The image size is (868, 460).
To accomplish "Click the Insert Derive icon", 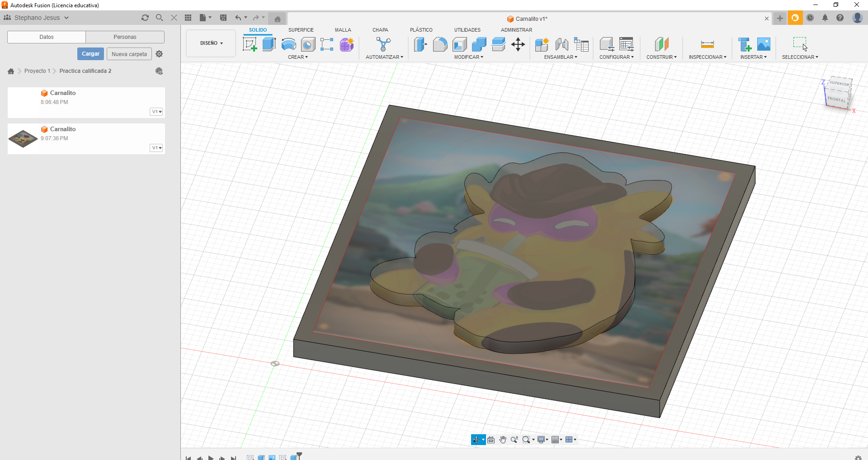I will [x=745, y=44].
